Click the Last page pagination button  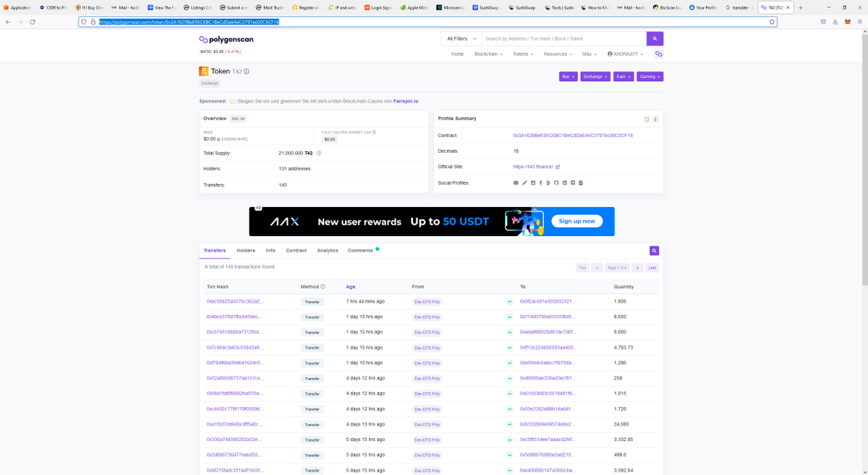(x=652, y=267)
